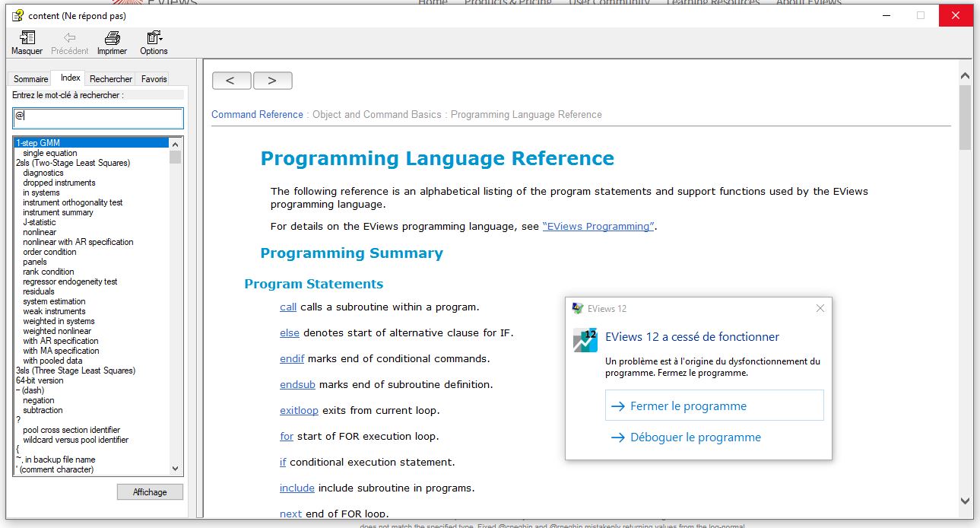The height and width of the screenshot is (528, 980).
Task: Select the Favoris tab
Action: pos(154,79)
